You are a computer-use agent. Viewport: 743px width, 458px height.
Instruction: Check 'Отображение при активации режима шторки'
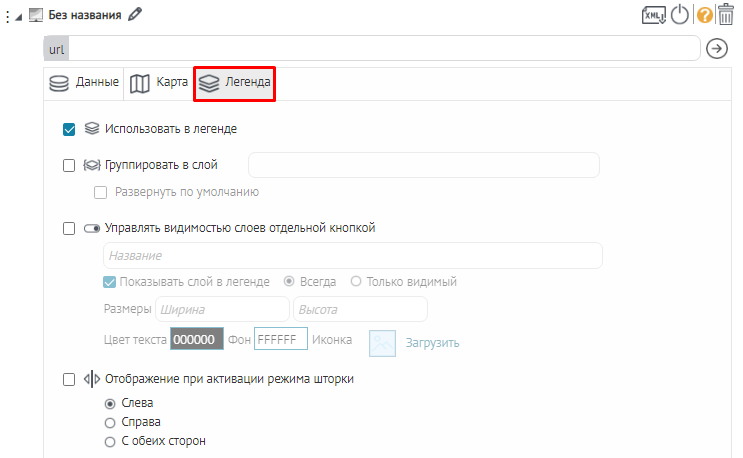coord(69,380)
